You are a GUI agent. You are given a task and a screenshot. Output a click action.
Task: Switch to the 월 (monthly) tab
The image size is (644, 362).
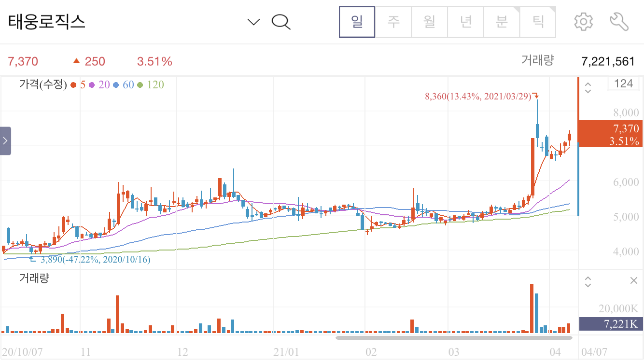tap(430, 22)
